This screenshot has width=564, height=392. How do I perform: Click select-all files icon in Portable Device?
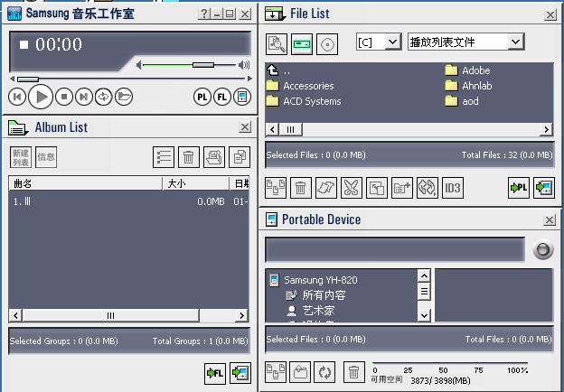click(x=276, y=372)
